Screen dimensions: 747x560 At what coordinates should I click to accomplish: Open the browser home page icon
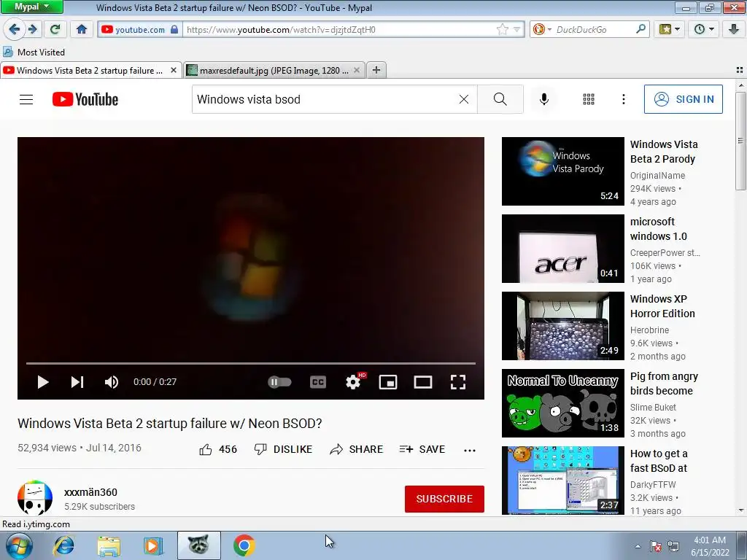point(82,29)
